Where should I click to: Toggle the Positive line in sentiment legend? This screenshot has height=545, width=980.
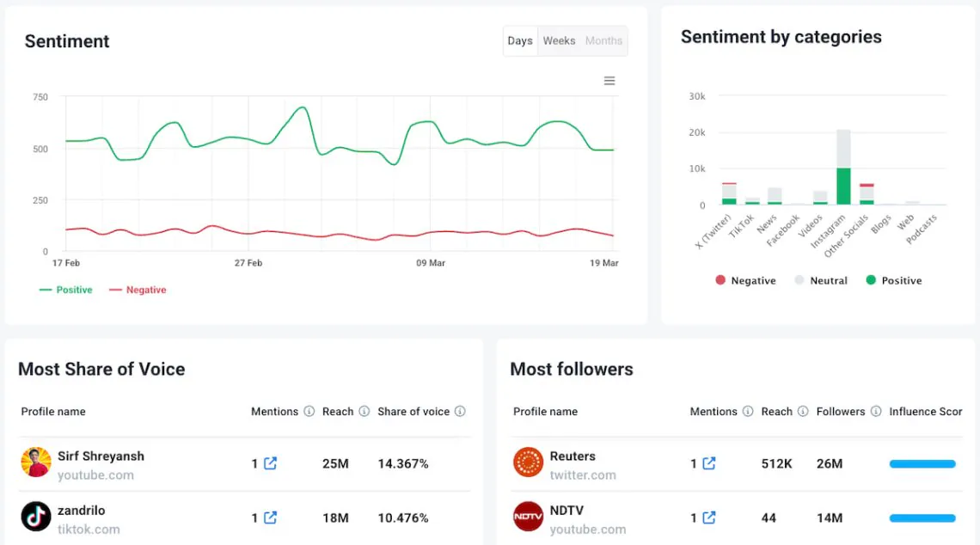pos(66,290)
